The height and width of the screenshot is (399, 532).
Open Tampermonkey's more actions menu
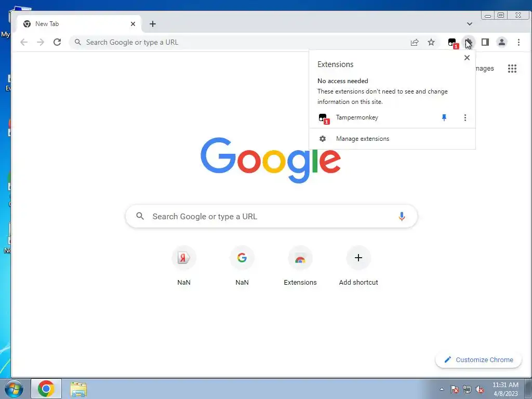tap(465, 117)
